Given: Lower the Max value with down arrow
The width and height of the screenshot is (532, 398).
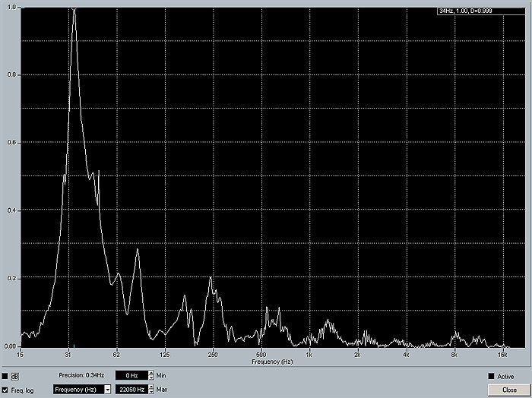Looking at the screenshot, I should (150, 391).
